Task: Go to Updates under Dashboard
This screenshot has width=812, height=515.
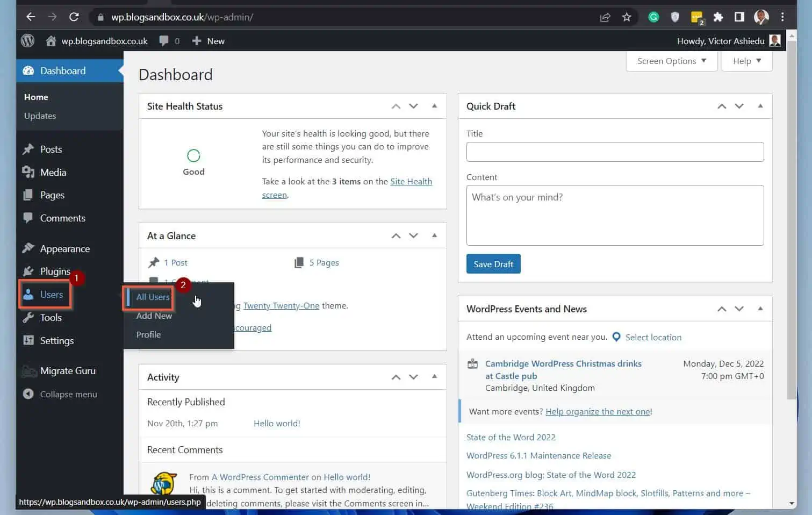Action: 40,116
